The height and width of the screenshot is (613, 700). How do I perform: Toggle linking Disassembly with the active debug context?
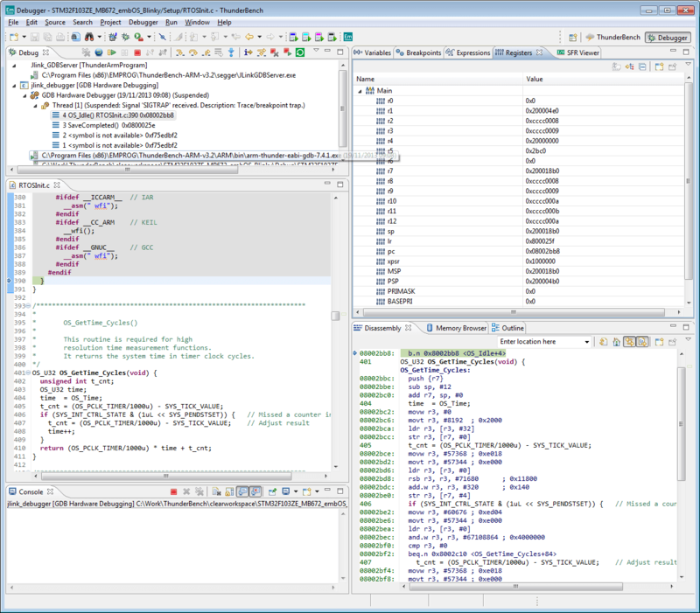click(x=631, y=340)
